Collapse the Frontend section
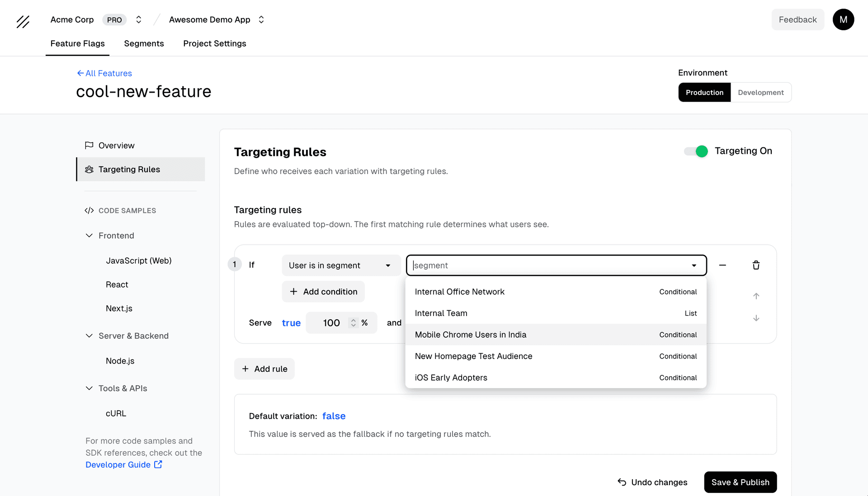This screenshot has height=496, width=868. [x=89, y=236]
